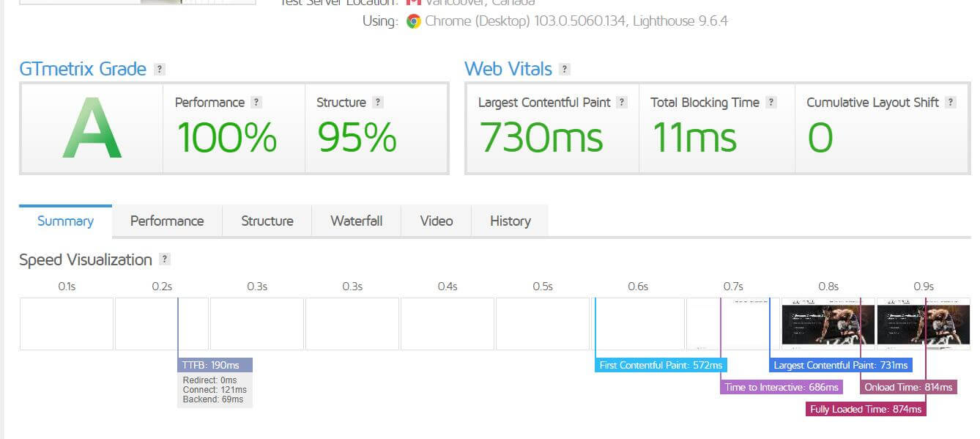
Task: Click the Performance score help icon
Action: 256,103
